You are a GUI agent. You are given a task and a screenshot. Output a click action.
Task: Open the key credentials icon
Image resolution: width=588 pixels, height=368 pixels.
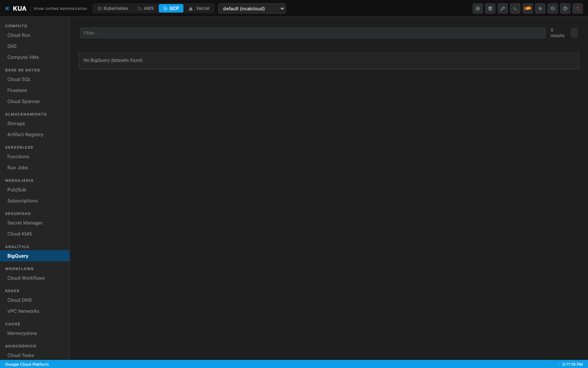503,8
